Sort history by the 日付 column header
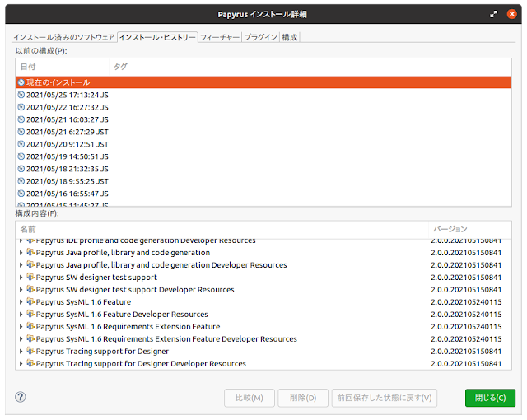 [63, 67]
